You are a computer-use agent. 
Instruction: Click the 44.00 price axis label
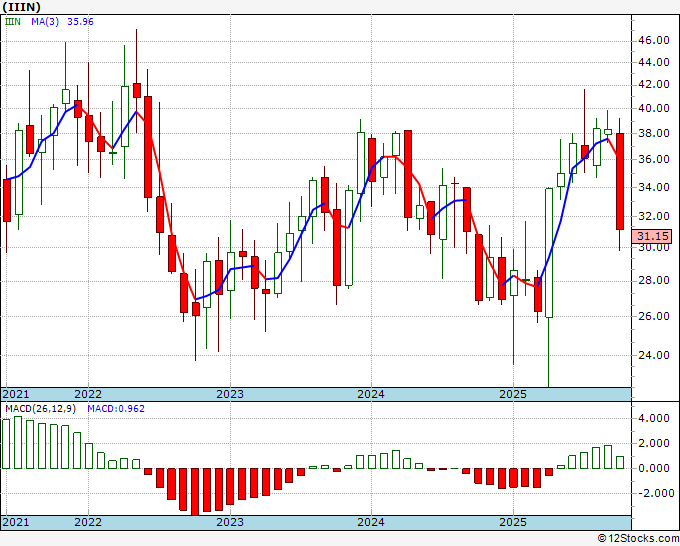654,62
